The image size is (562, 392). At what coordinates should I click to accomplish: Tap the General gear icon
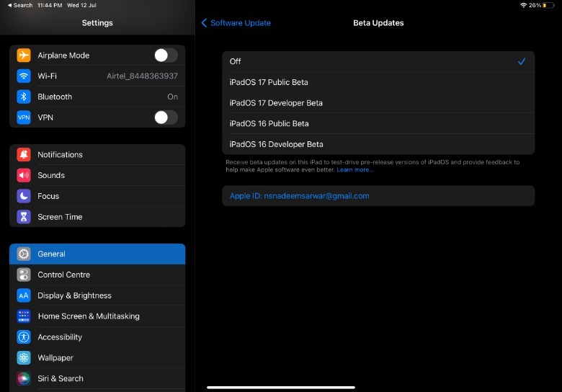24,254
